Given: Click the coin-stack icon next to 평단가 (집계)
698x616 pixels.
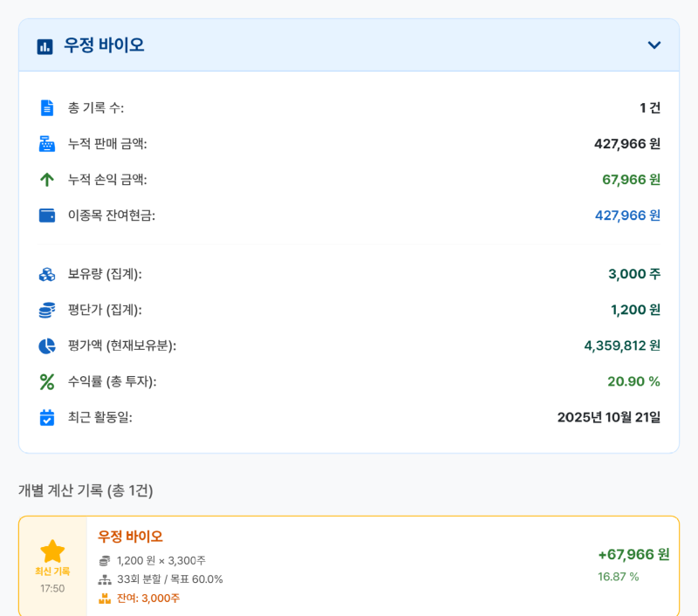Looking at the screenshot, I should (x=46, y=310).
